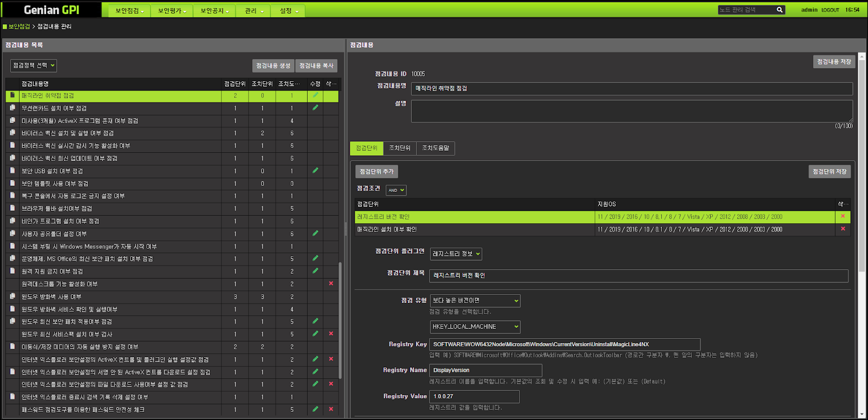This screenshot has height=420, width=868.
Task: Click the 점검내용 저장 button
Action: point(834,62)
